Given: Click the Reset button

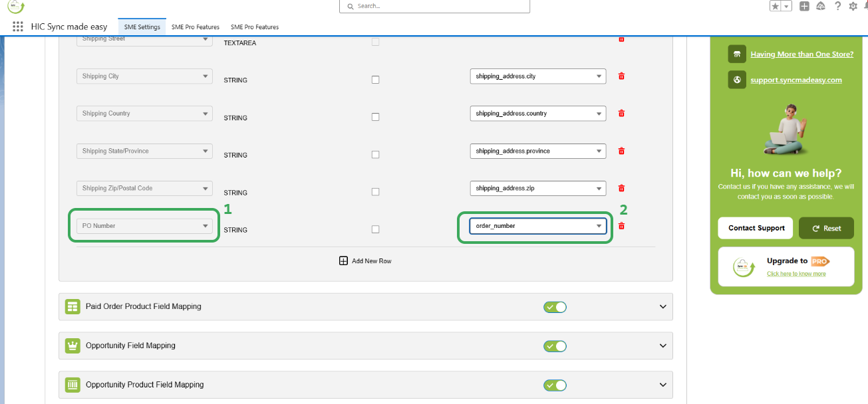Looking at the screenshot, I should 826,228.
